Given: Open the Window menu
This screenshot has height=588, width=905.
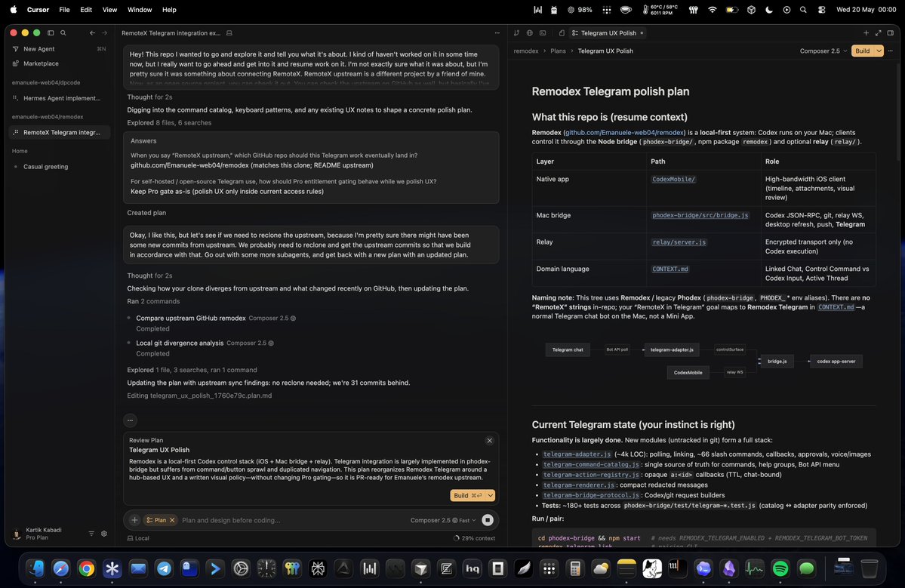Looking at the screenshot, I should point(140,10).
